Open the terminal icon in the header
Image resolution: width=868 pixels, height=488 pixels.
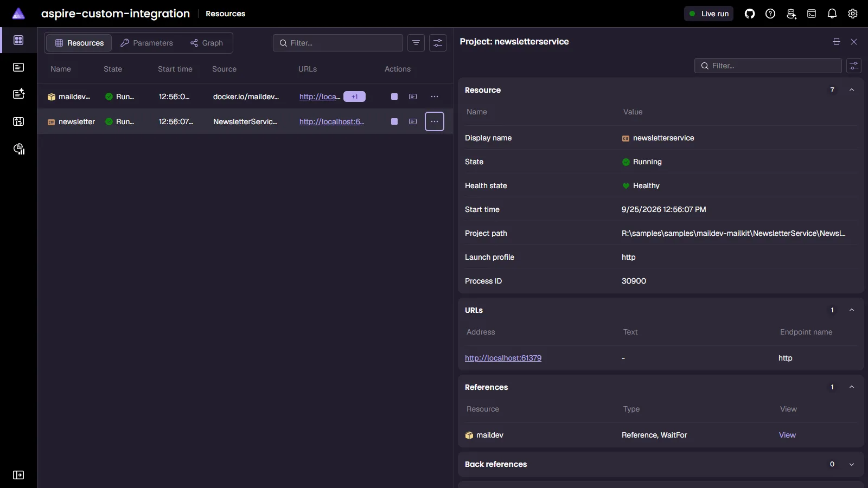click(812, 14)
